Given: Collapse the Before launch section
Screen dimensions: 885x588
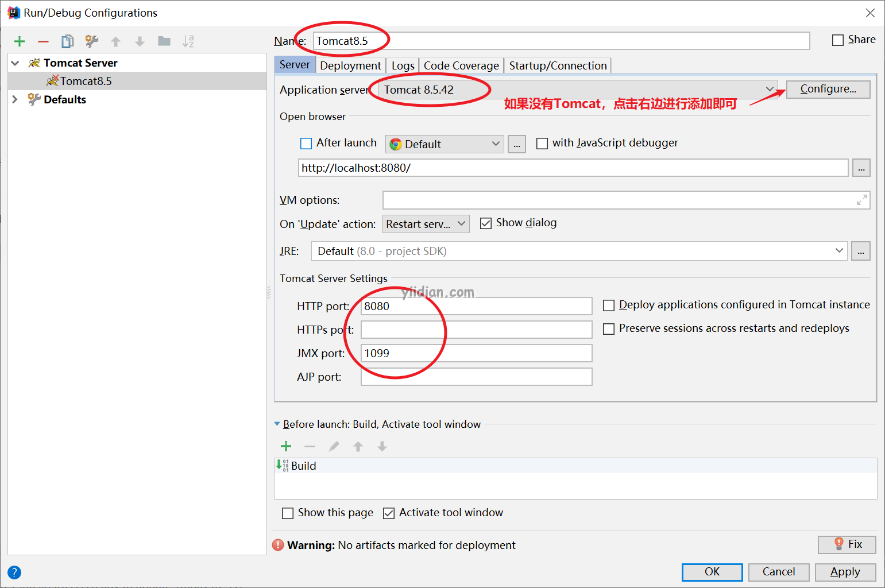Looking at the screenshot, I should click(x=277, y=424).
